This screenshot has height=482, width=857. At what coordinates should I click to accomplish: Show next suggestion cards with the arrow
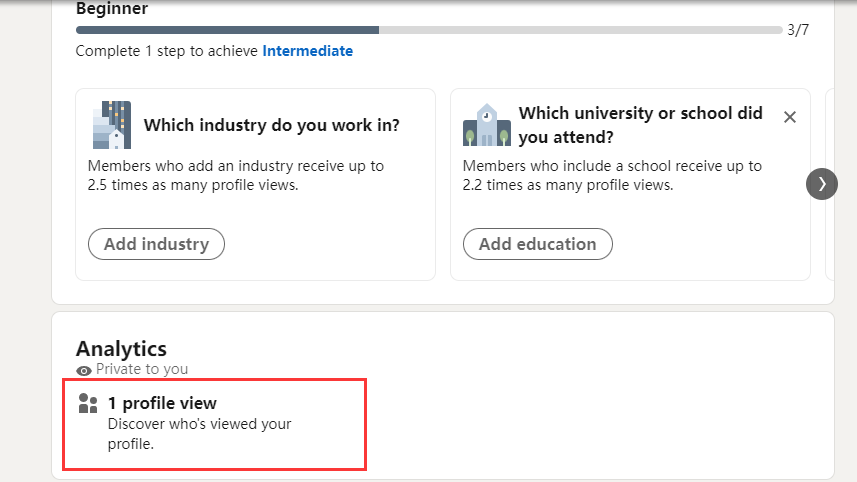point(821,184)
